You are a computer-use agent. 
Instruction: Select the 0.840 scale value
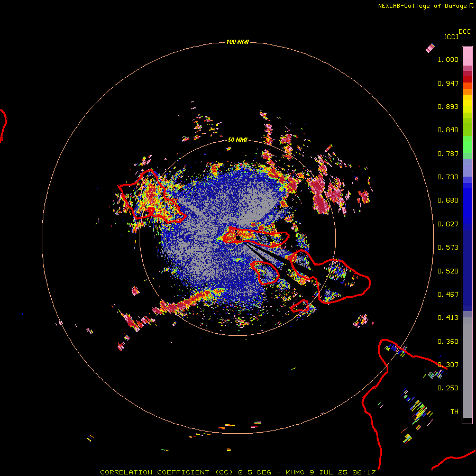[x=448, y=130]
